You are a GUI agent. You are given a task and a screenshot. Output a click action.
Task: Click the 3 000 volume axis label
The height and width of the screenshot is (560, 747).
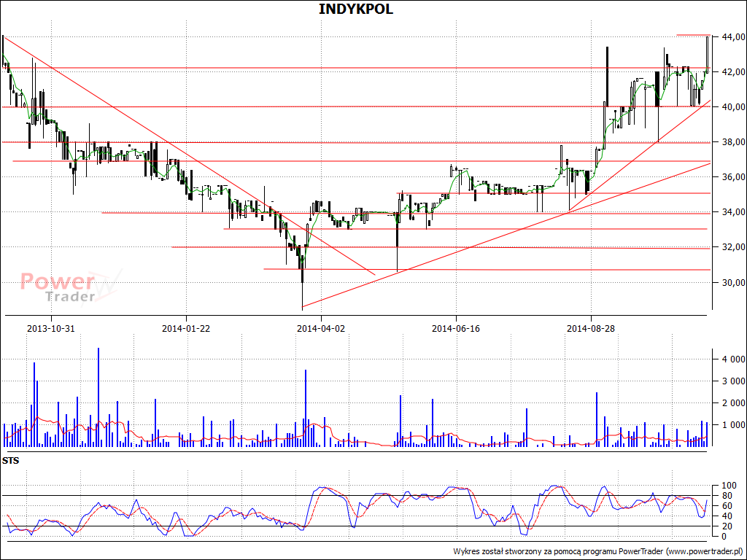(x=733, y=381)
